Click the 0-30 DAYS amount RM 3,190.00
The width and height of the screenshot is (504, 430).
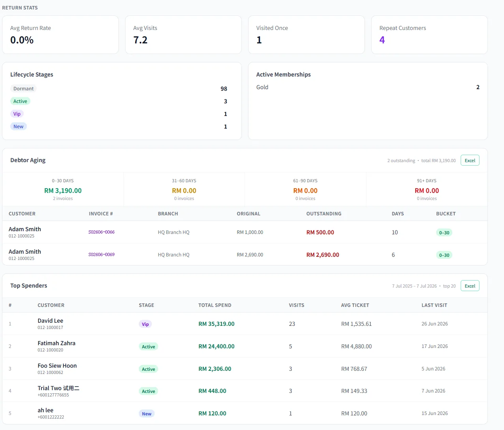pos(63,191)
